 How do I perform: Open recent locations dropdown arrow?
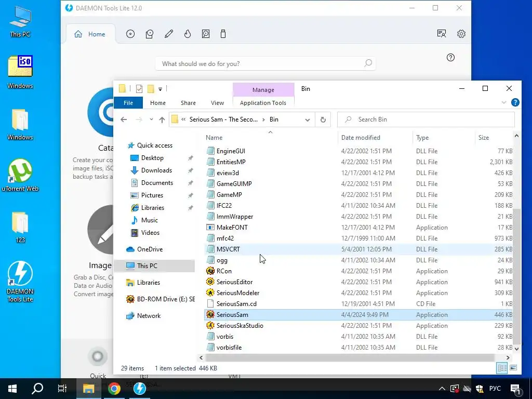[x=151, y=119]
